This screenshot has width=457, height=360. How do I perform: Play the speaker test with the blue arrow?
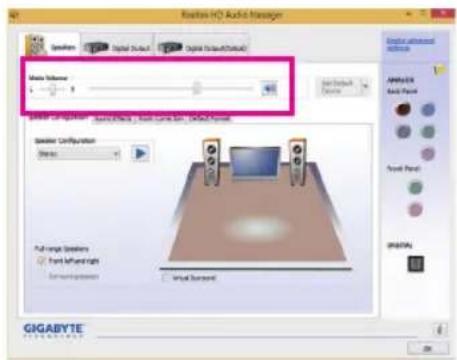pyautogui.click(x=140, y=153)
